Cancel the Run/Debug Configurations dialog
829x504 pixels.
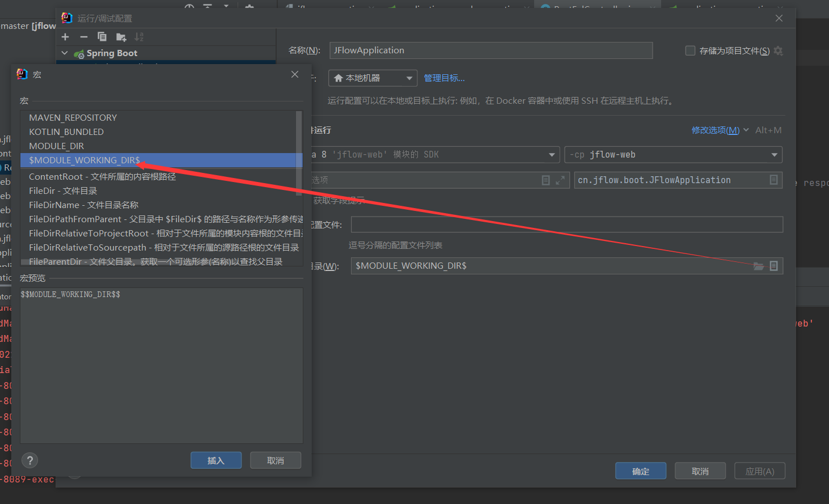700,471
